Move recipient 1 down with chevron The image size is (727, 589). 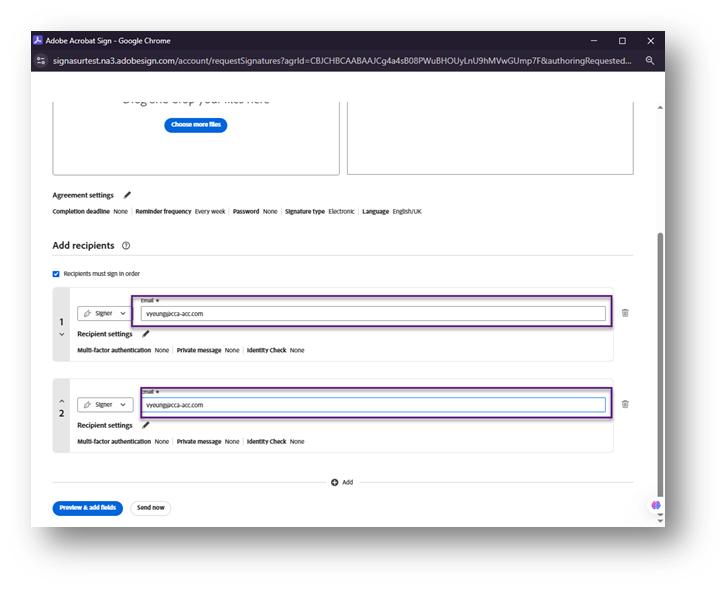tap(61, 334)
